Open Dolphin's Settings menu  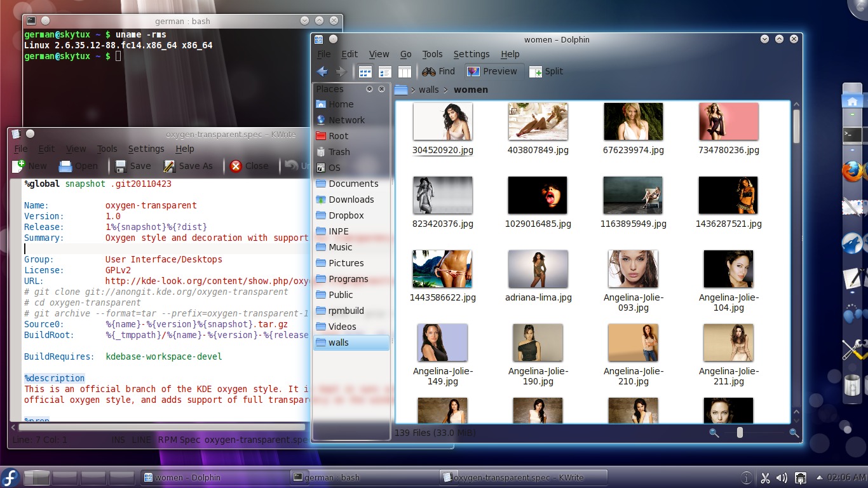(471, 54)
